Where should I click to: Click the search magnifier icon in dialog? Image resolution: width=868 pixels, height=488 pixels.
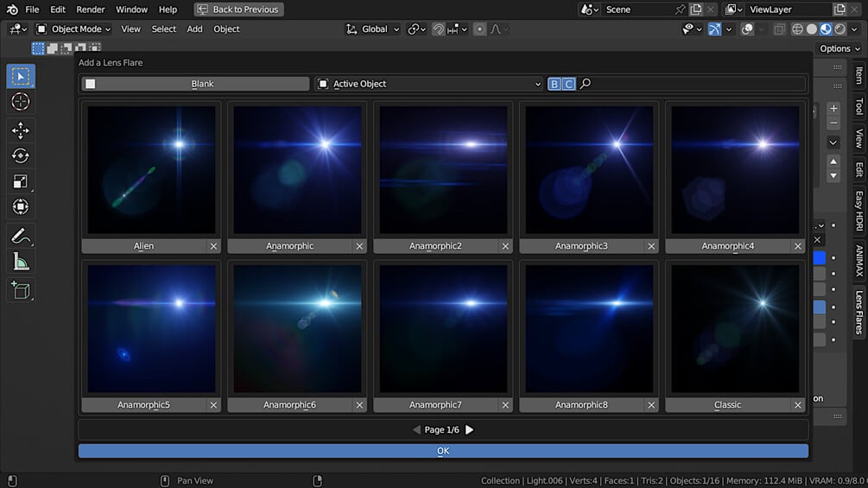pos(585,84)
